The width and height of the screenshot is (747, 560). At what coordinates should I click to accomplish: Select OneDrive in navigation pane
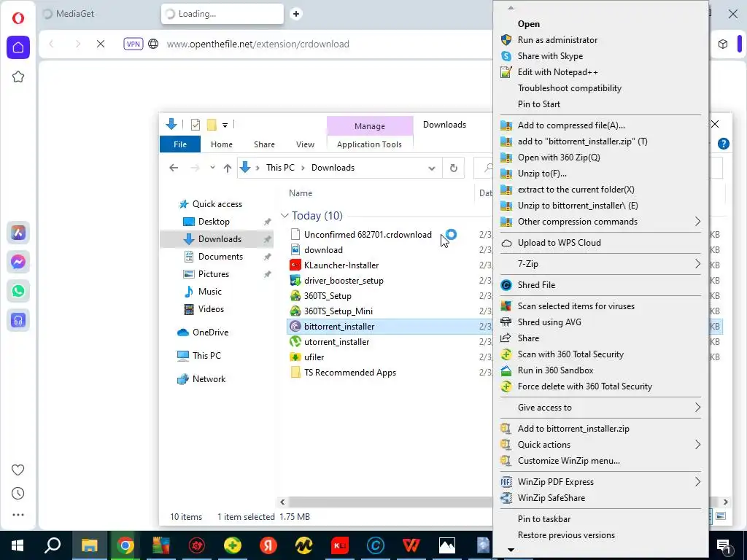coord(210,332)
